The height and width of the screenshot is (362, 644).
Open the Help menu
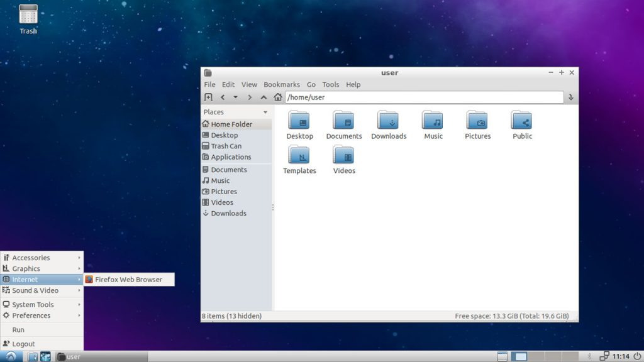coord(353,85)
